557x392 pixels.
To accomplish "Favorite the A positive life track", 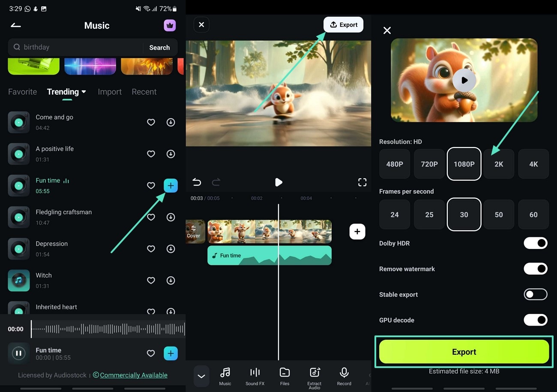I will point(151,154).
